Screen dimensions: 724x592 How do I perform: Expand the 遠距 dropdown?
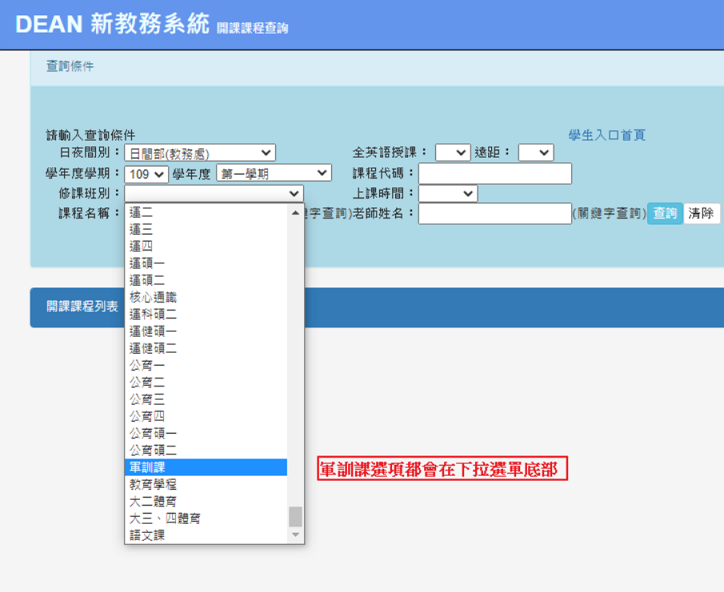click(535, 153)
